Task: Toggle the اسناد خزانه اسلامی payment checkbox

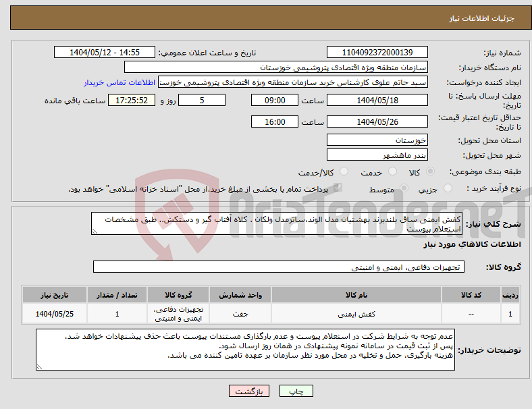Action: (338, 188)
